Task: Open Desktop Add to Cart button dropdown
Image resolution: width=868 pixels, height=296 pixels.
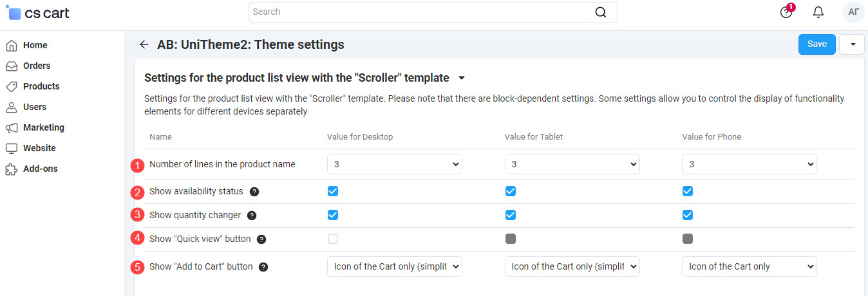Action: pos(395,266)
